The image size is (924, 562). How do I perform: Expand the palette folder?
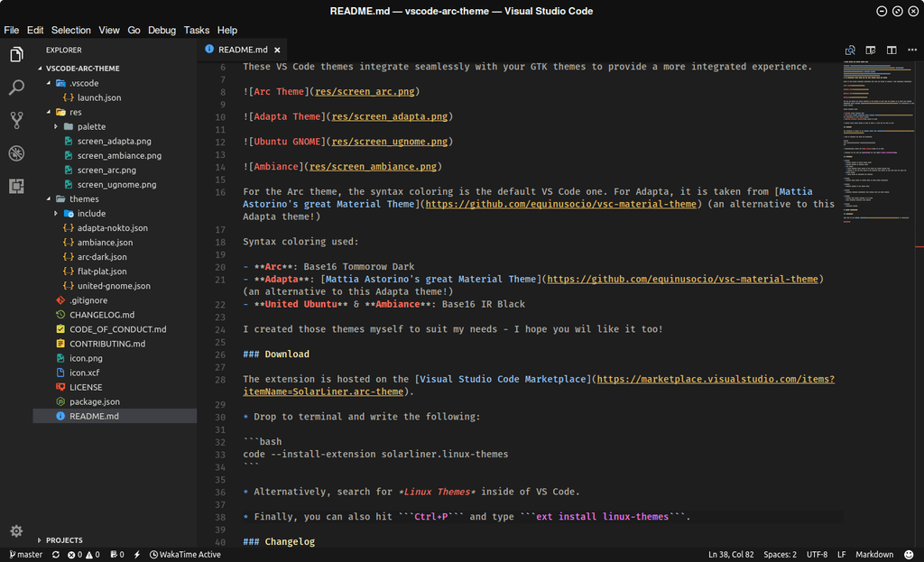56,126
